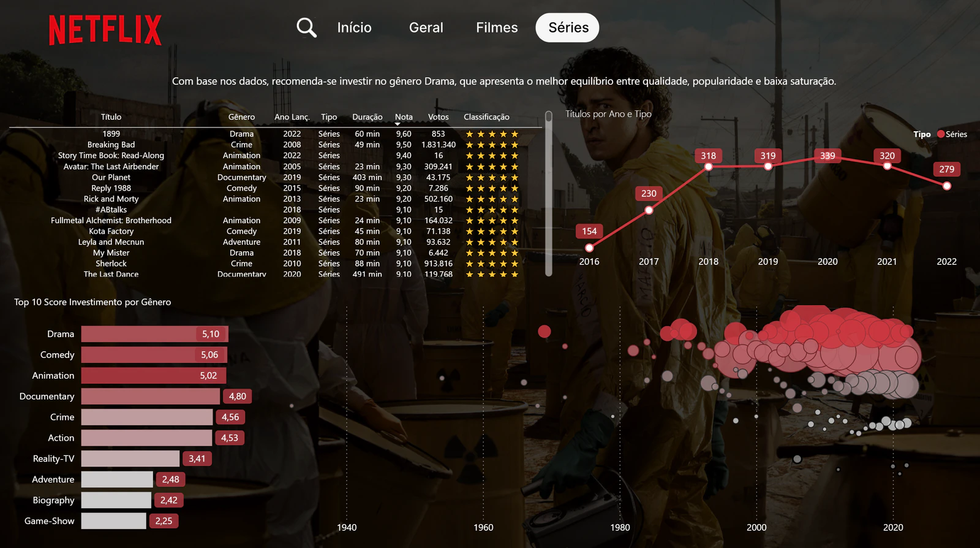Click the search magnifier icon
The width and height of the screenshot is (980, 548).
(306, 28)
